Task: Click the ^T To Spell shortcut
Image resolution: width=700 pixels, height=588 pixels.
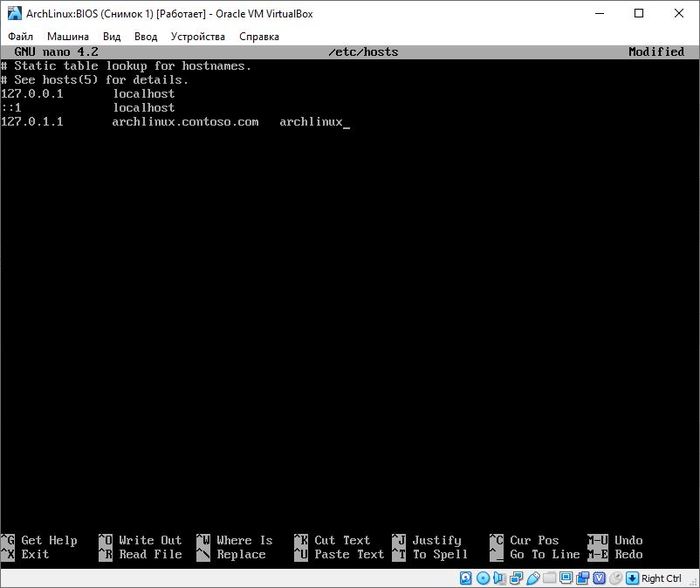Action: (430, 554)
